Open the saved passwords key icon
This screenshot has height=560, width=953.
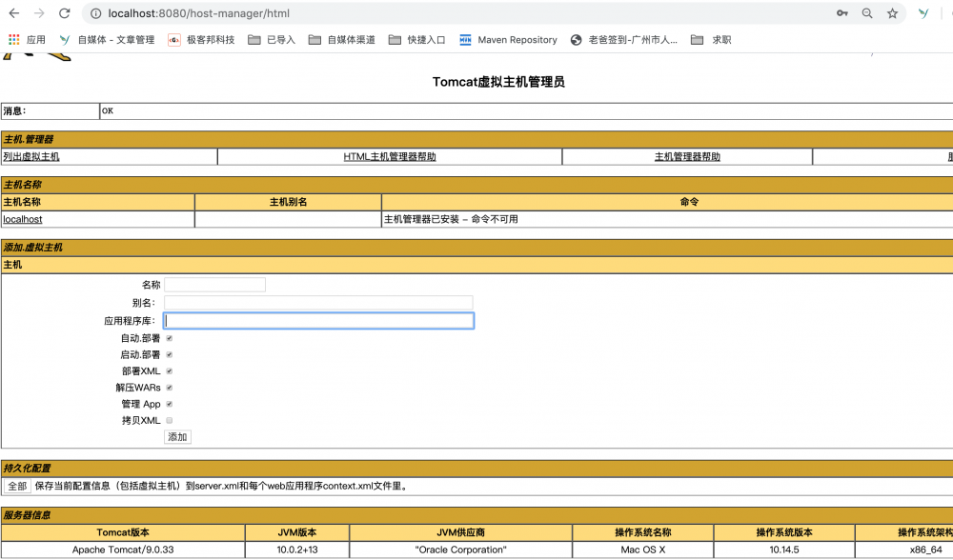[841, 14]
